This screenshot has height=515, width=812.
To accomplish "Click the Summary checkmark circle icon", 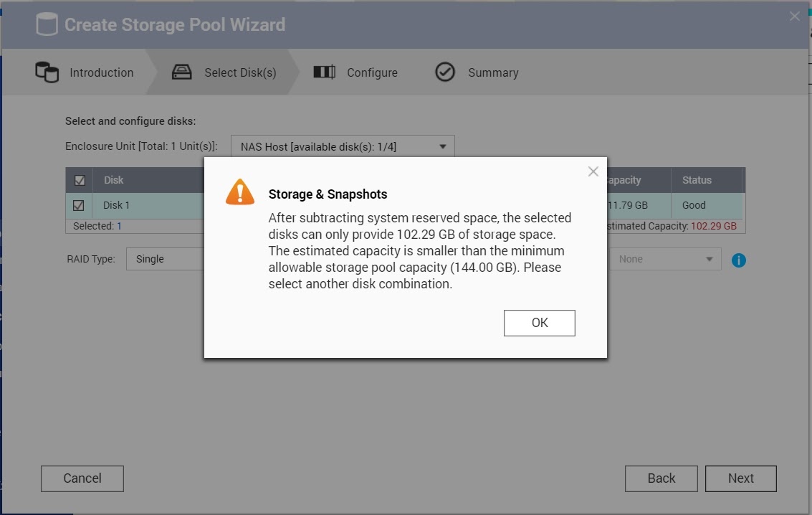I will coord(445,72).
